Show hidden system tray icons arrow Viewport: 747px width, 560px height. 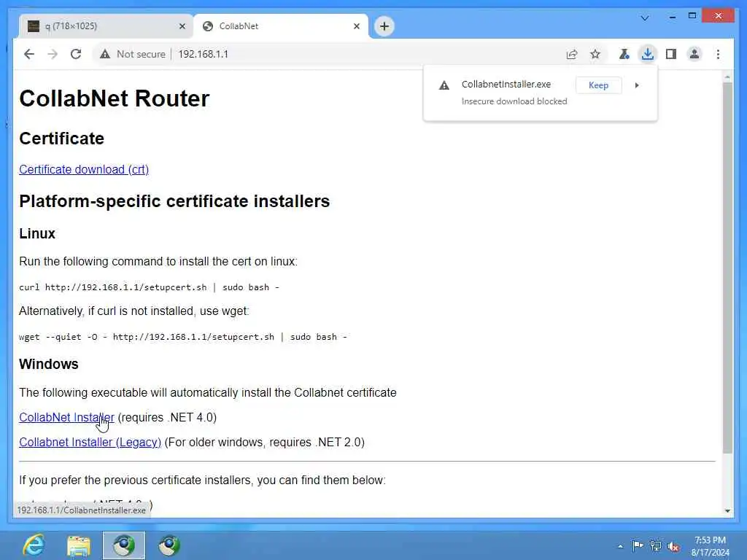tap(620, 546)
